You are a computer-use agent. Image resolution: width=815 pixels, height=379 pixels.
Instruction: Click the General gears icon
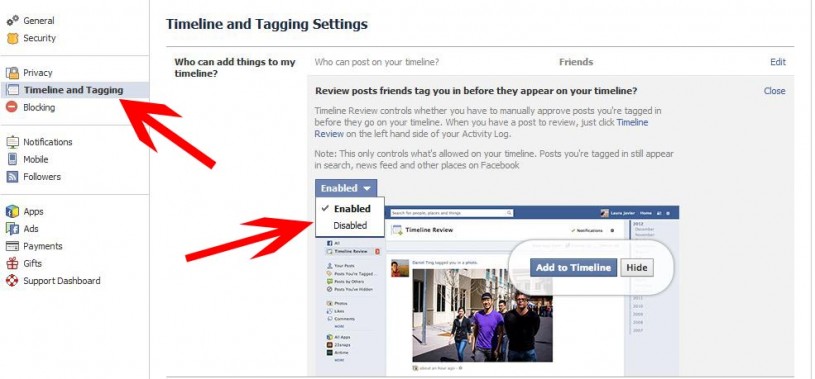(x=12, y=21)
